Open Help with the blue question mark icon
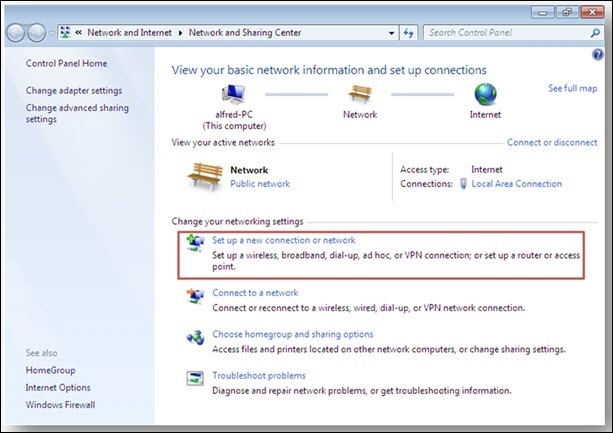 (598, 55)
